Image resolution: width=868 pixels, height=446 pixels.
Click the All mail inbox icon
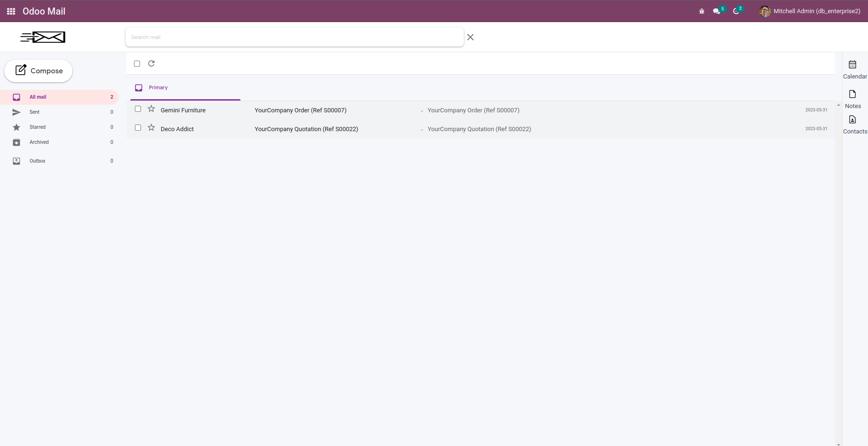point(16,97)
